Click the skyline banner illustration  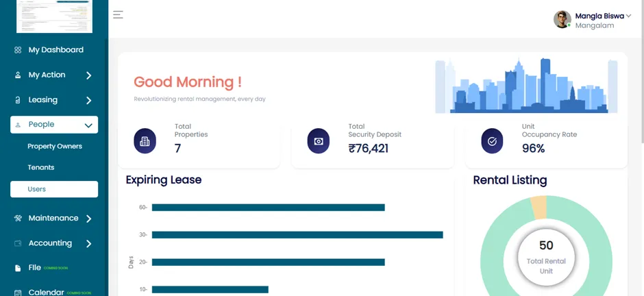point(526,86)
